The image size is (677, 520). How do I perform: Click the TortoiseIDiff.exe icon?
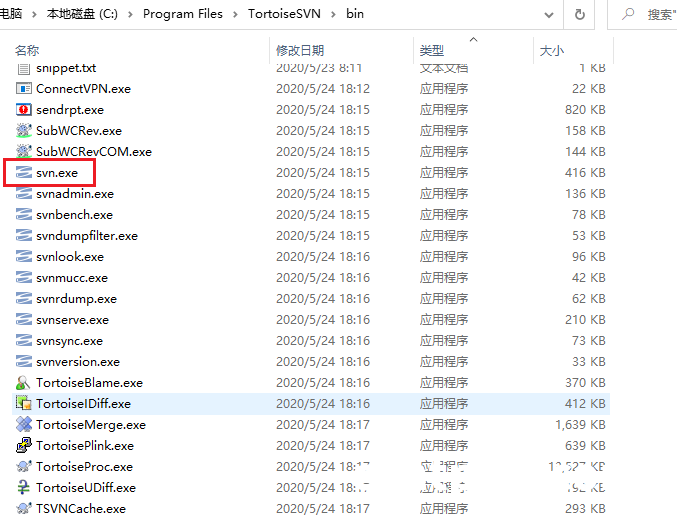pos(24,403)
